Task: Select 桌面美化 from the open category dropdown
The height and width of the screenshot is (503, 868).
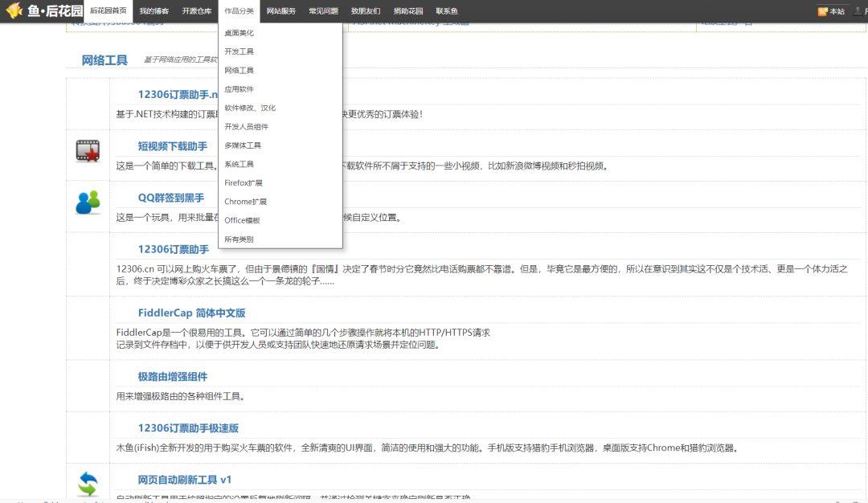Action: coord(239,35)
